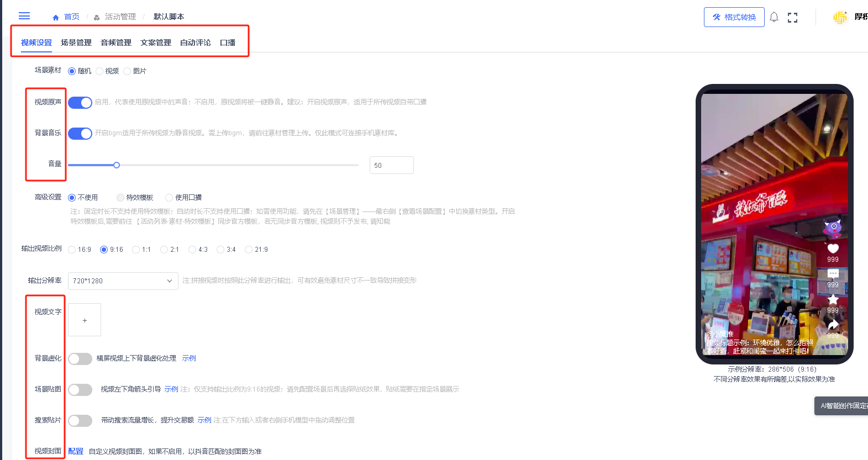Turn off the 背景音乐 switch

(80, 134)
